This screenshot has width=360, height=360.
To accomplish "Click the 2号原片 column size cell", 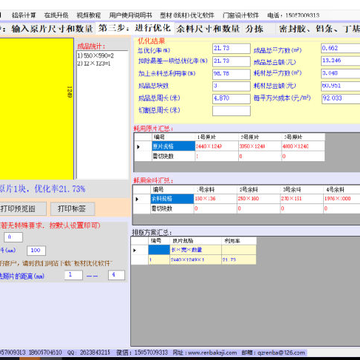I will click(x=260, y=146).
